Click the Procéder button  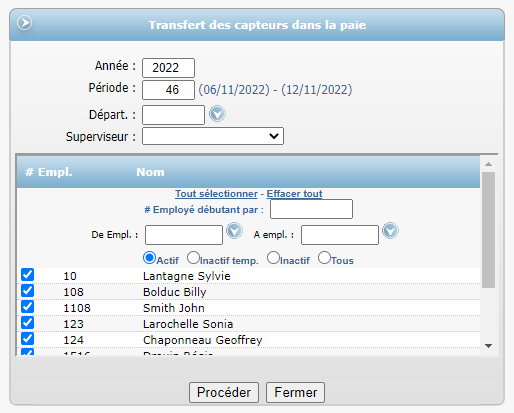[224, 392]
